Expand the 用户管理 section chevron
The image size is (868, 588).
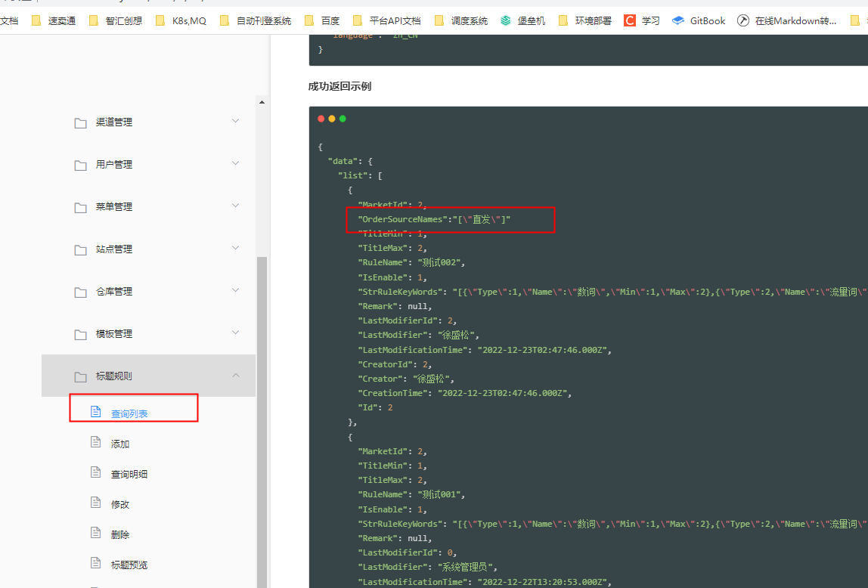coord(236,164)
